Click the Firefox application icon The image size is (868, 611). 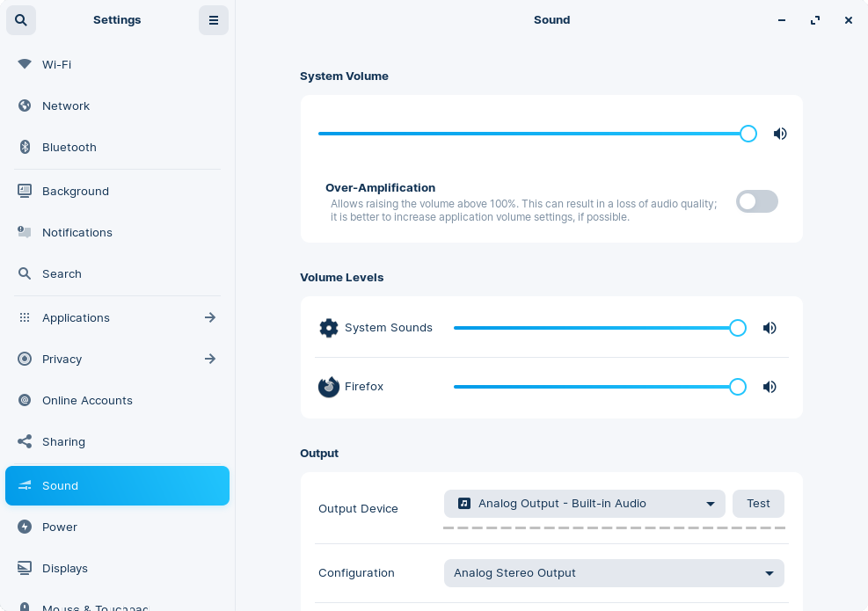tap(329, 387)
